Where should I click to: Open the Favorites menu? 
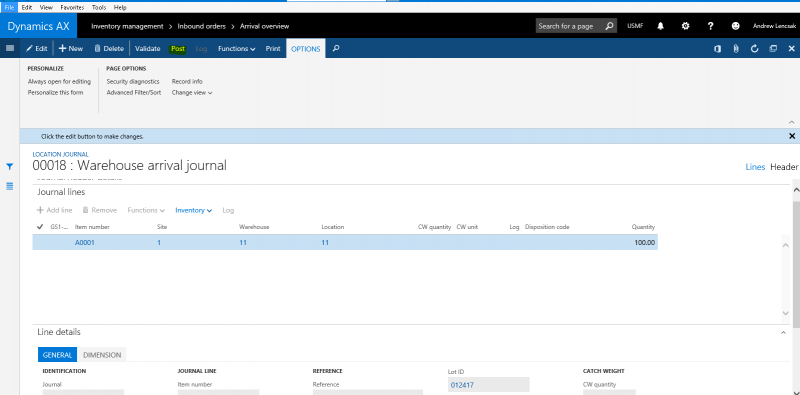[x=72, y=8]
